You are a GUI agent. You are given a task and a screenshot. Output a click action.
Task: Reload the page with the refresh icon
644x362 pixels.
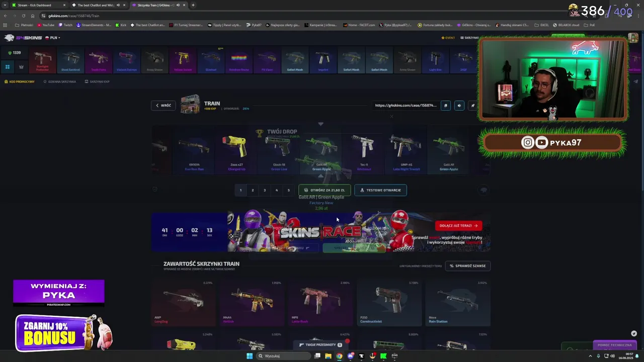[x=24, y=16]
